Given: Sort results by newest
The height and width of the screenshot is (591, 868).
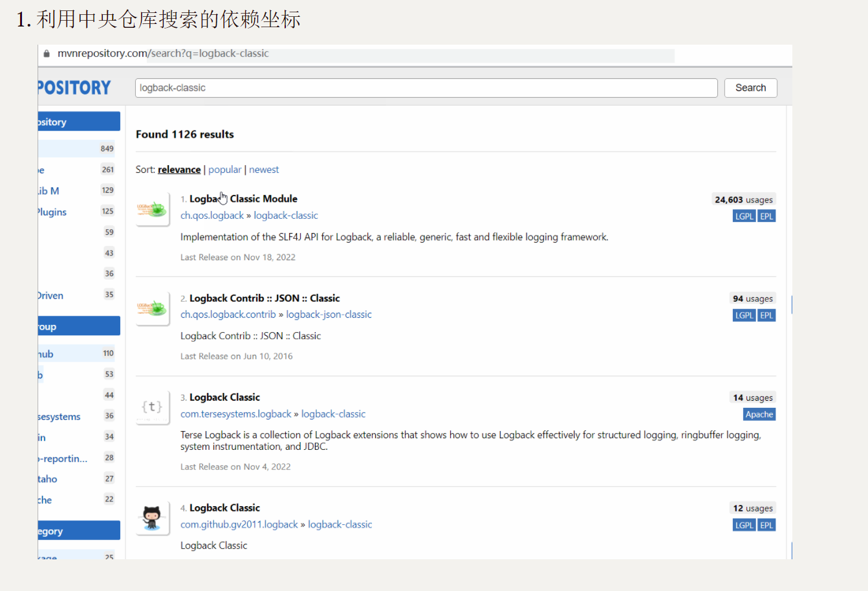Looking at the screenshot, I should coord(264,170).
